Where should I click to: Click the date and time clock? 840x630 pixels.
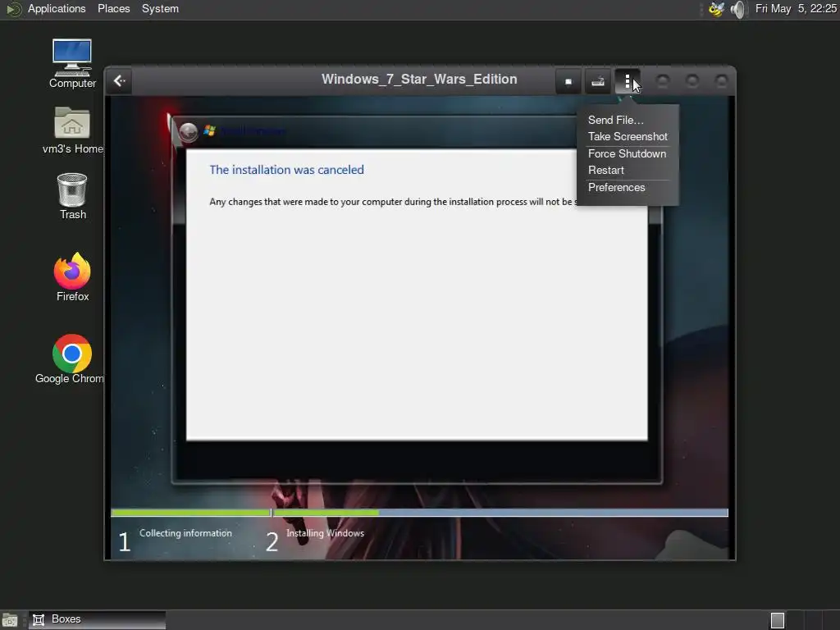pyautogui.click(x=796, y=8)
